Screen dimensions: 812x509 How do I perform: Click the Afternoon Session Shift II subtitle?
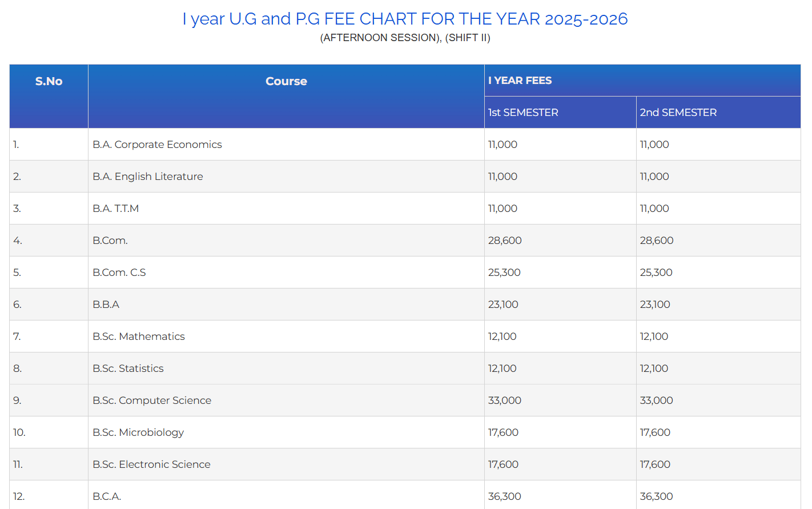pyautogui.click(x=405, y=38)
